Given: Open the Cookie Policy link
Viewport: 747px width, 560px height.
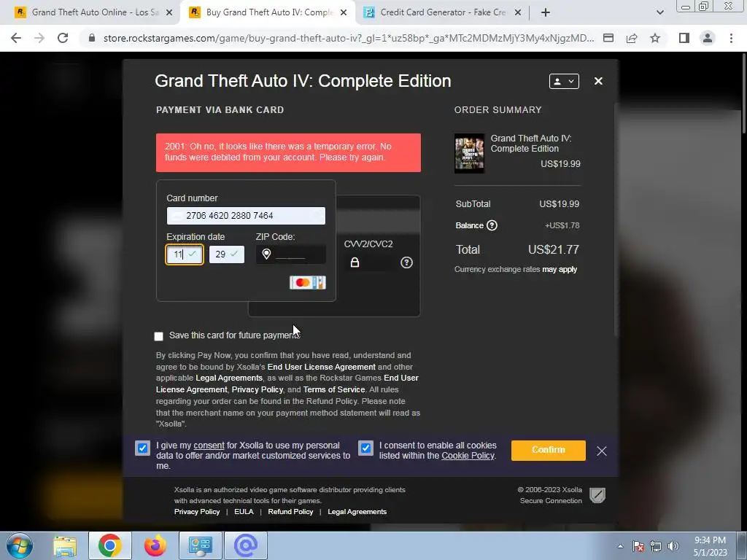Looking at the screenshot, I should tap(468, 456).
